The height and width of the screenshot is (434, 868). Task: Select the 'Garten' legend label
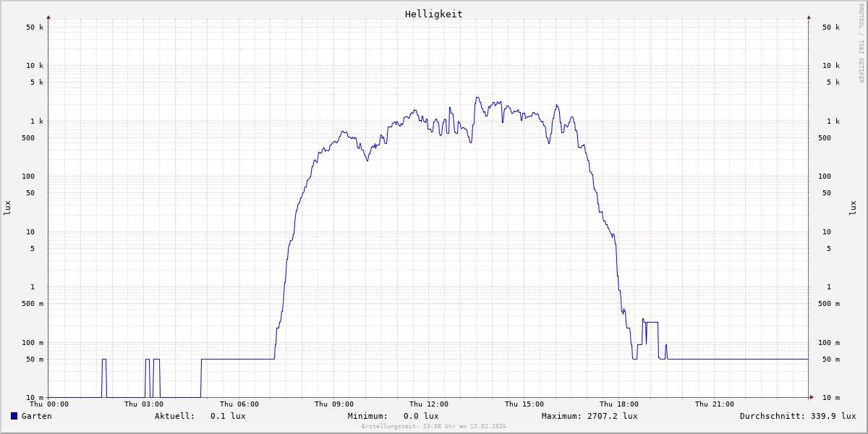coord(37,416)
